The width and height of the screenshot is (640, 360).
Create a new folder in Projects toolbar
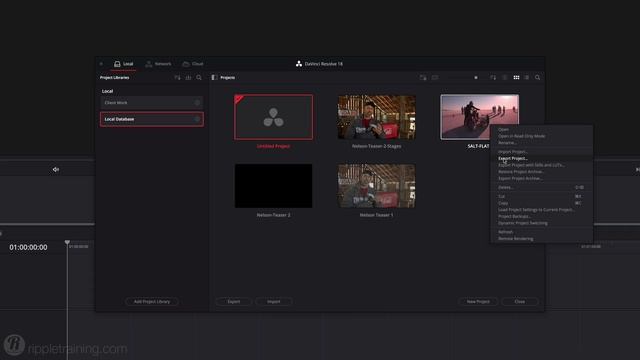click(x=423, y=78)
